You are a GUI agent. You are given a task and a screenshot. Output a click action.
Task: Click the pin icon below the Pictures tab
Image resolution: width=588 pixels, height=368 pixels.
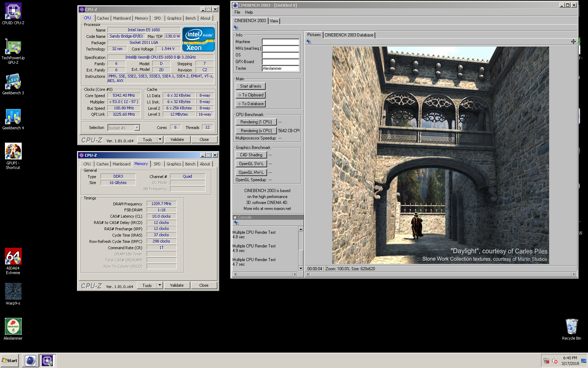tap(309, 42)
